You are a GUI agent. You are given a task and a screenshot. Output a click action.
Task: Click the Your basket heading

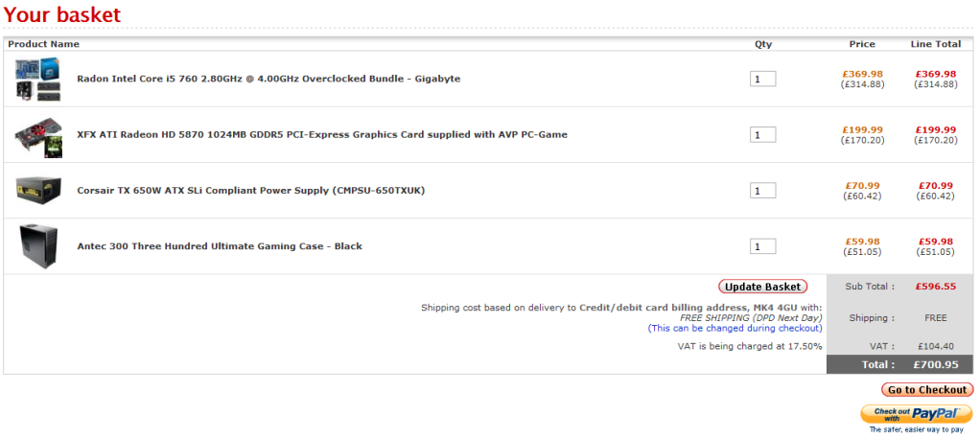62,14
